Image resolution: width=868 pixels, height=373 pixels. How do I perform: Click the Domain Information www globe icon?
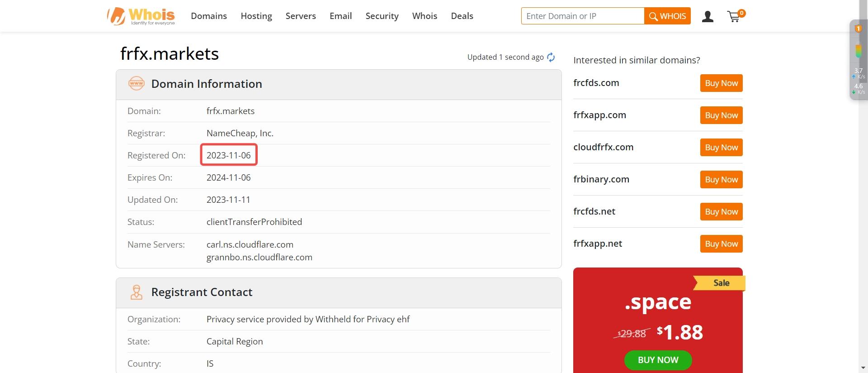point(137,84)
